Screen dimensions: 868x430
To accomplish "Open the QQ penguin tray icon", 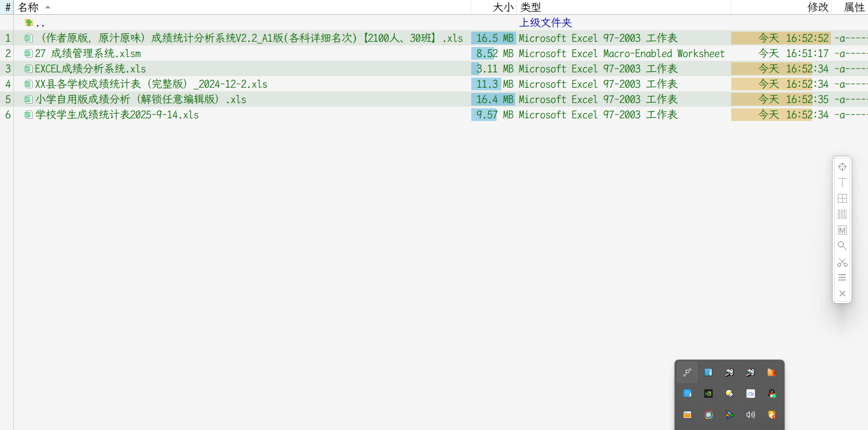I will tap(772, 394).
